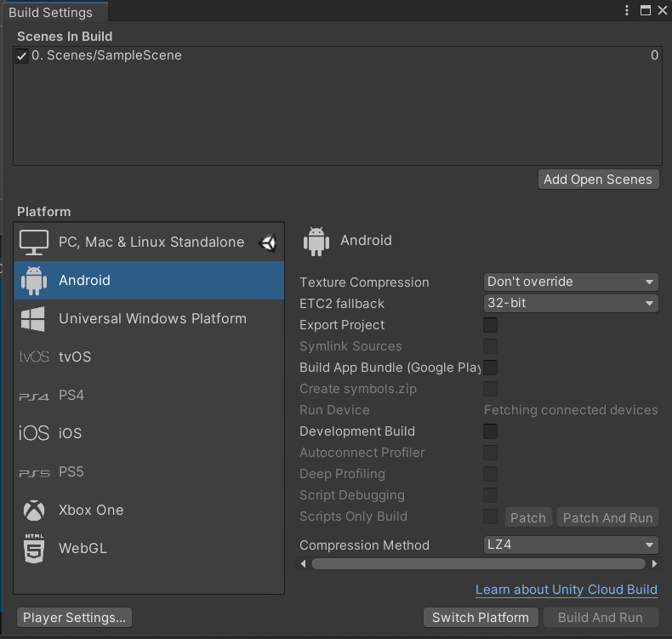Click the Android robot icon in platform list
The height and width of the screenshot is (639, 672).
point(34,281)
